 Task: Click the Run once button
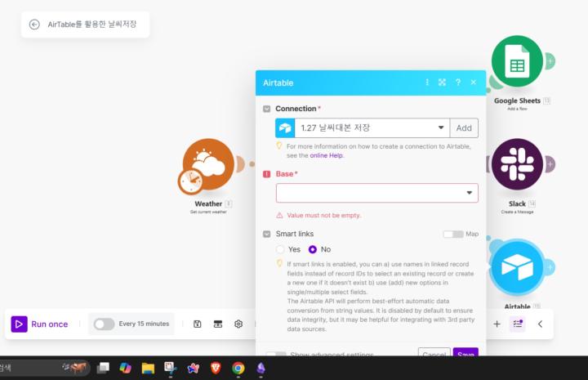coord(40,324)
